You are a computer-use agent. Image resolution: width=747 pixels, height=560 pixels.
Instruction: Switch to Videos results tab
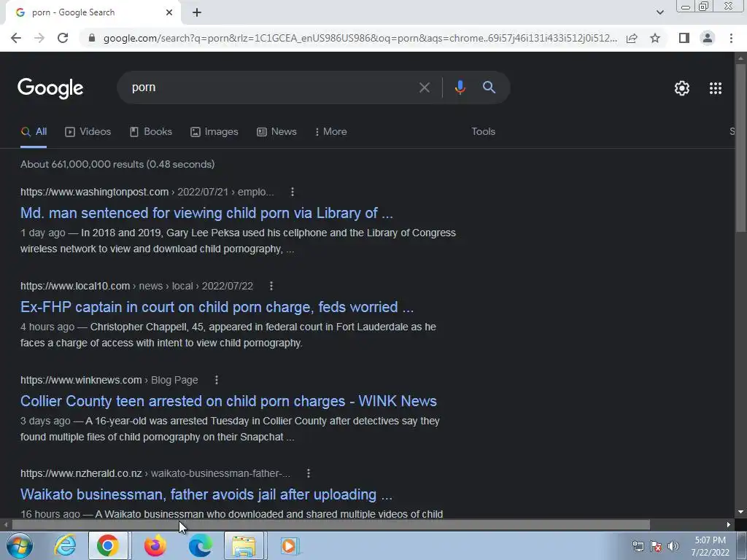88,132
